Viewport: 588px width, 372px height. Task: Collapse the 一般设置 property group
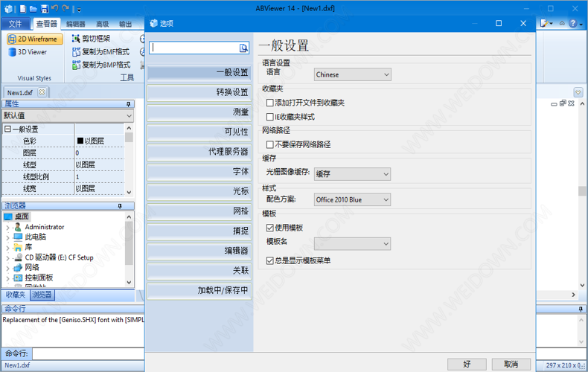tap(7, 129)
